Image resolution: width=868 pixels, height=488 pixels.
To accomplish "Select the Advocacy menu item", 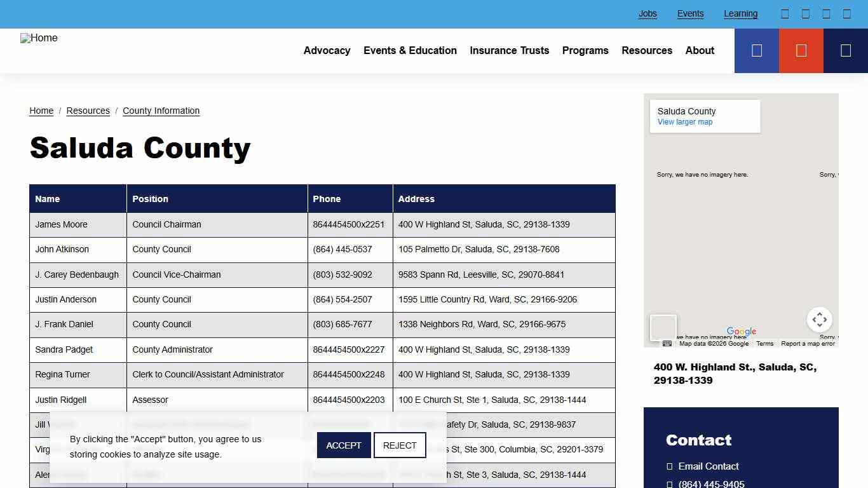I will point(327,50).
